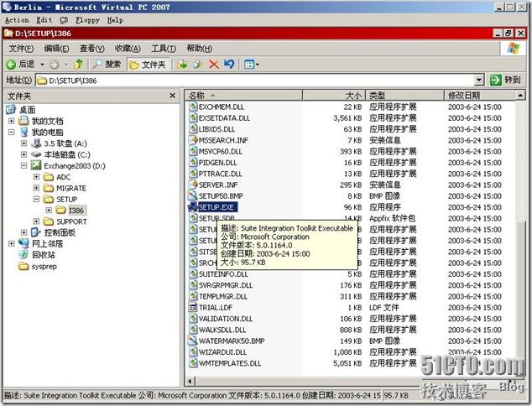Screen dimensions: 532x406
Task: Click the Forward navigation arrow icon
Action: 54,65
